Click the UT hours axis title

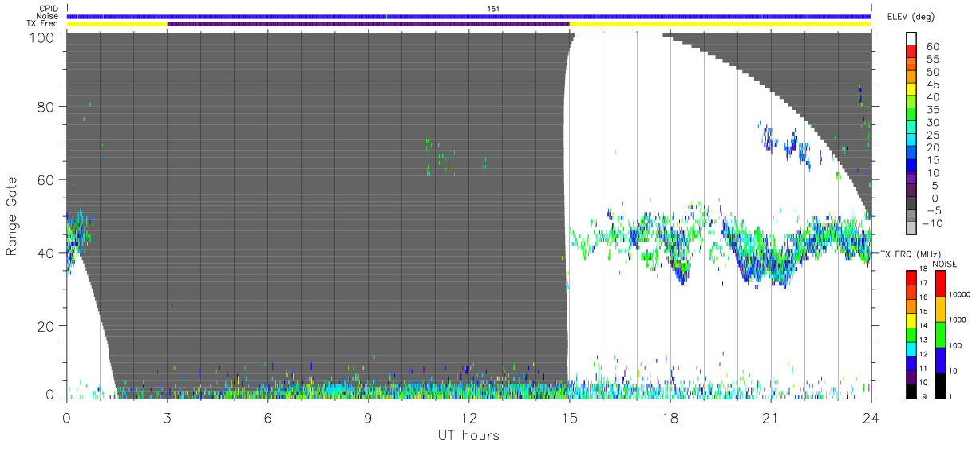pyautogui.click(x=468, y=435)
